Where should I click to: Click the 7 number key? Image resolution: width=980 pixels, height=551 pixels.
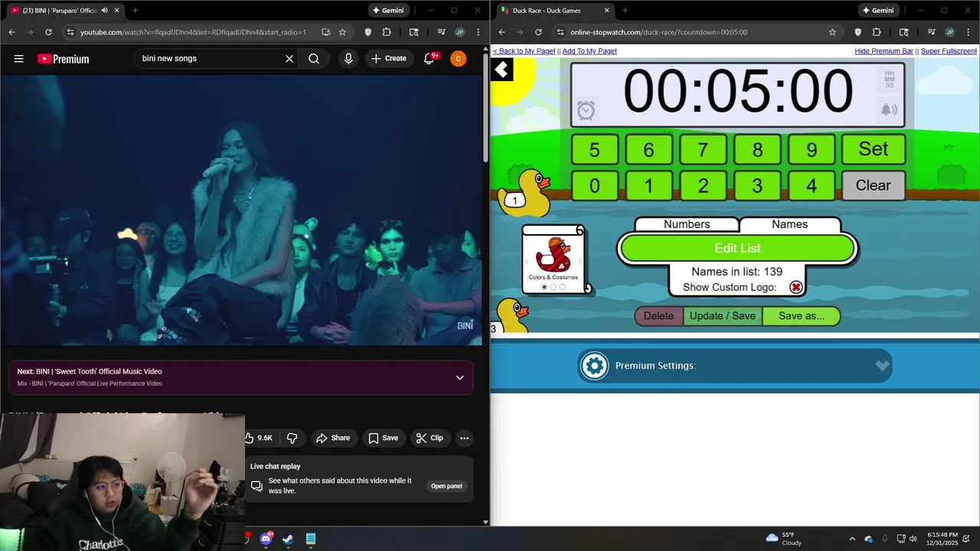tap(703, 149)
